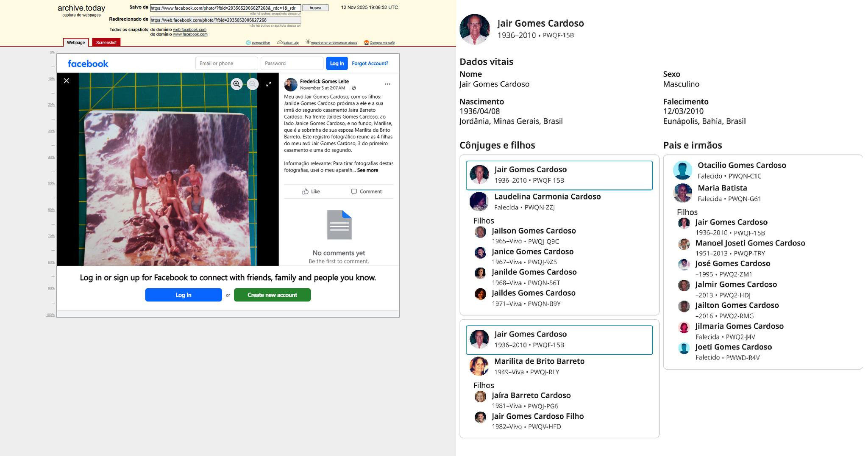Open Frederick Gomes Leite's profile picture
The image size is (868, 456).
coord(291,85)
